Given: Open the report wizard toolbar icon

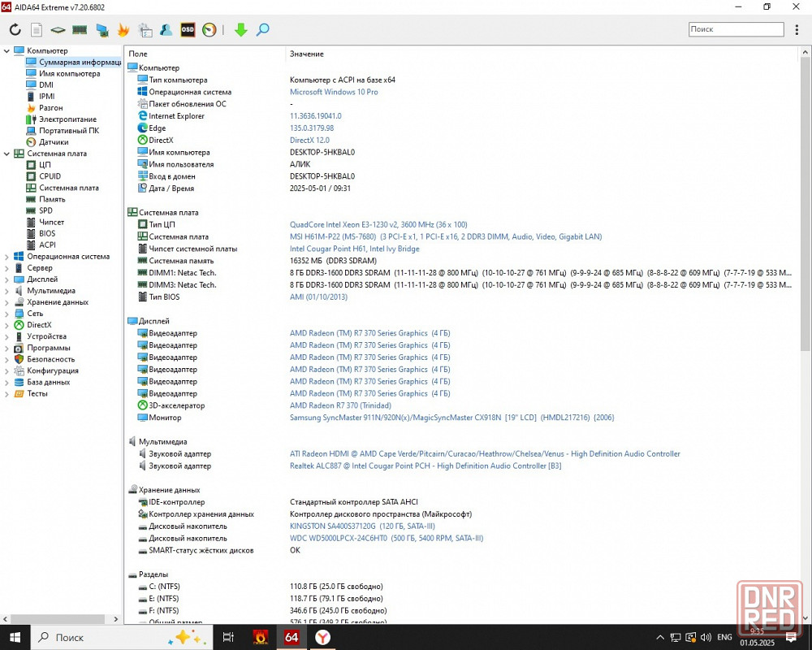Looking at the screenshot, I should [x=145, y=30].
